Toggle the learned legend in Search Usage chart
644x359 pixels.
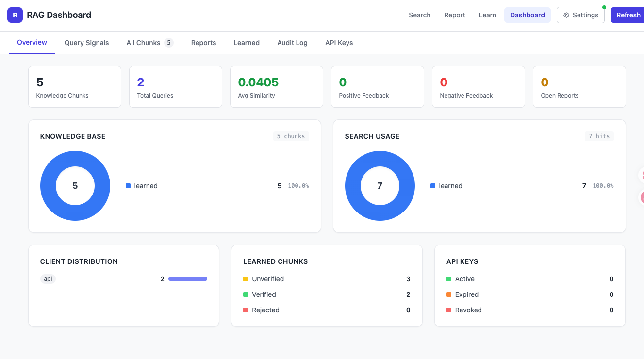coord(446,186)
